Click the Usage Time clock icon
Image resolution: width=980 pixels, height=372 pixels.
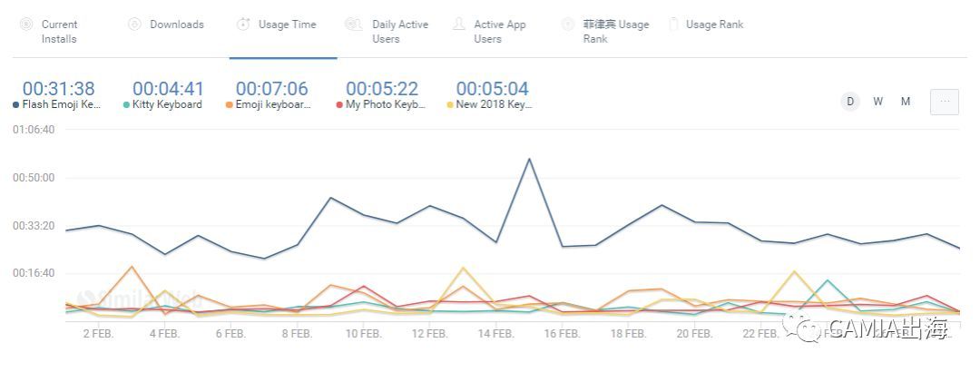click(242, 24)
